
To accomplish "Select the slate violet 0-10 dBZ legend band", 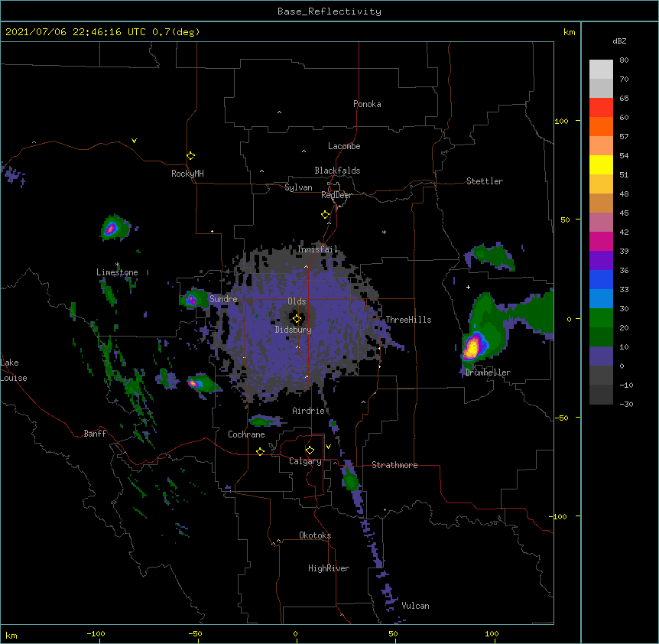I will tap(601, 356).
